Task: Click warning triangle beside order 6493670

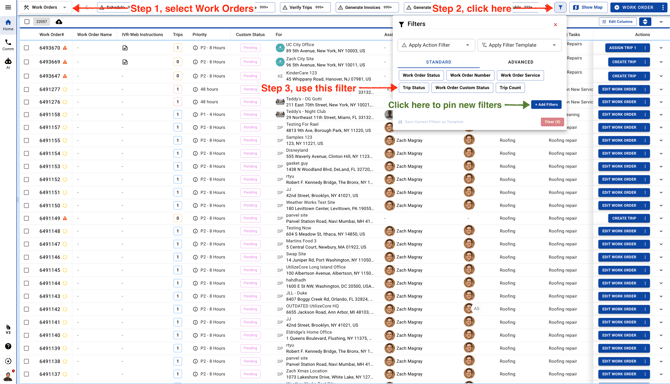Action: pyautogui.click(x=65, y=48)
